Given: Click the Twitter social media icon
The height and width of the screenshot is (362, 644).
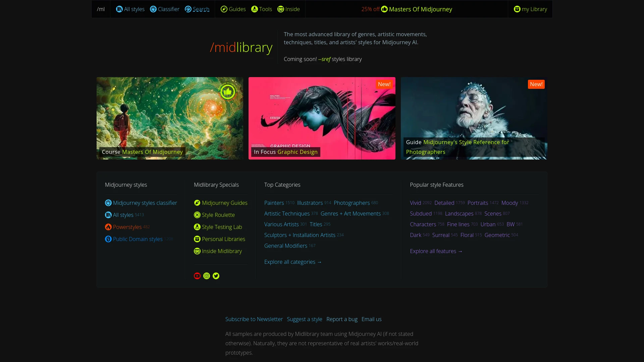Looking at the screenshot, I should point(216,276).
